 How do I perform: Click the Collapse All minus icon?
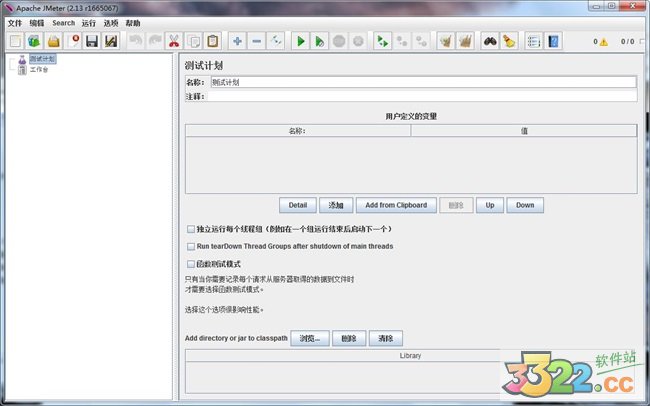[257, 41]
